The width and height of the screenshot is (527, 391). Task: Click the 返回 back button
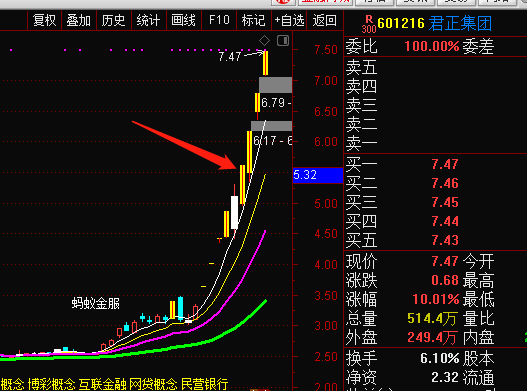[325, 21]
